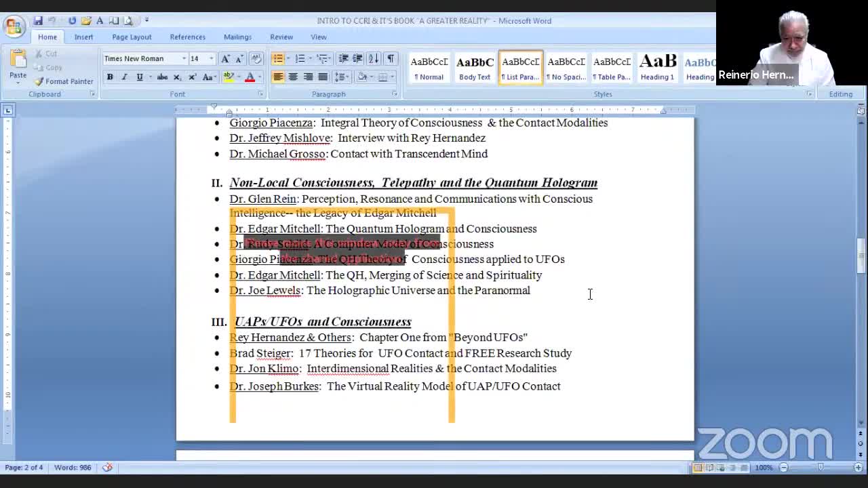Click Print Preview icon in Quick Access Toolbar
Viewport: 868px width, 488px height.
(x=128, y=20)
